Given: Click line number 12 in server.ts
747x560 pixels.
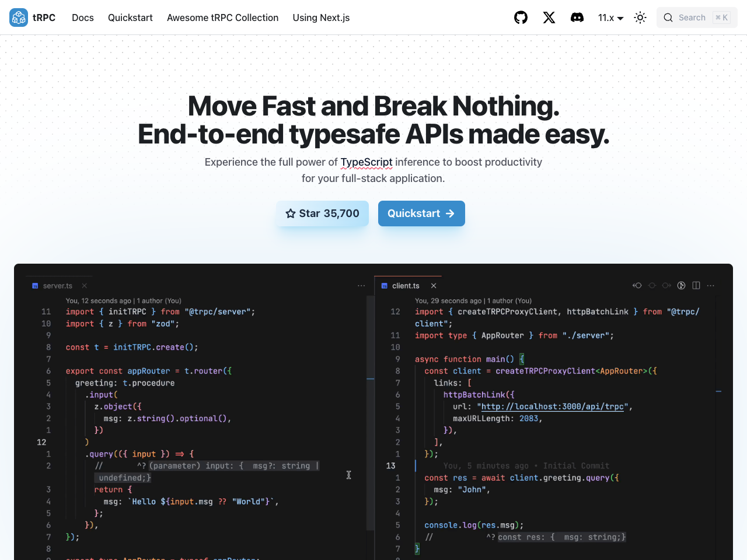Looking at the screenshot, I should (x=41, y=442).
